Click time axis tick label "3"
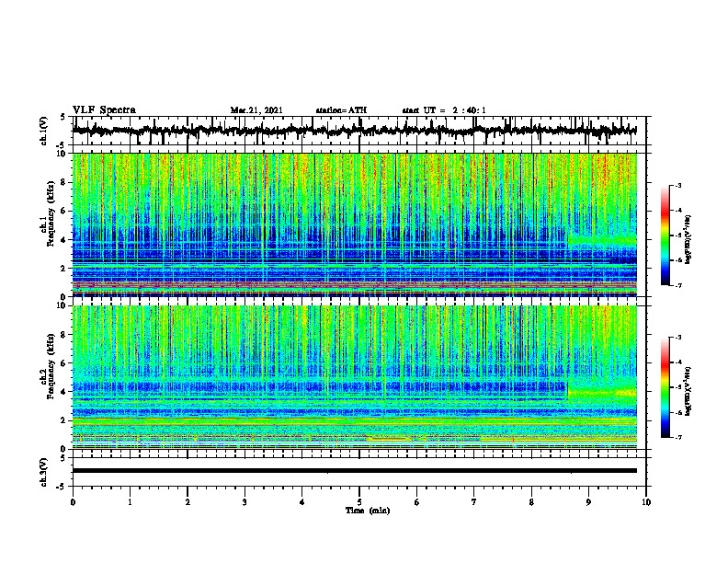 [245, 502]
